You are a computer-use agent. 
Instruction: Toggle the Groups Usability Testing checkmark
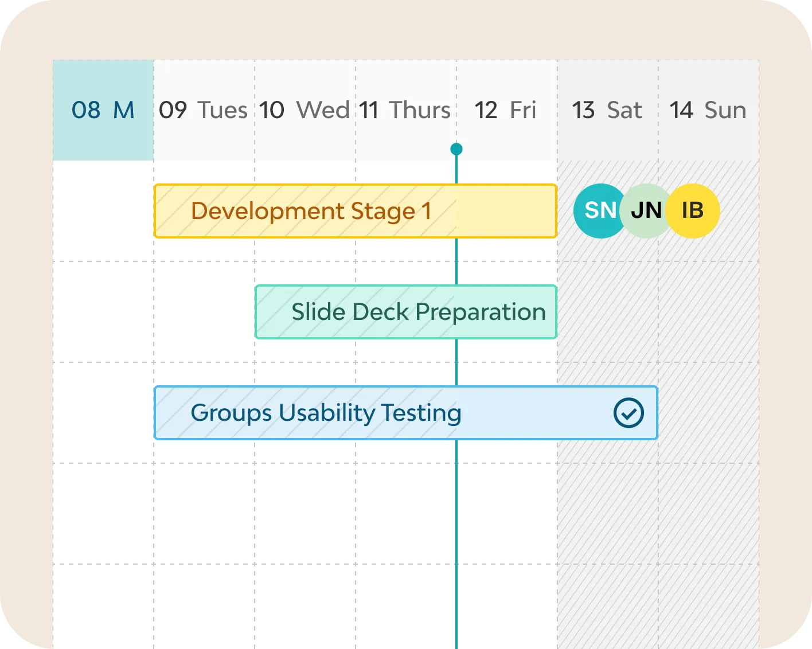(x=628, y=413)
